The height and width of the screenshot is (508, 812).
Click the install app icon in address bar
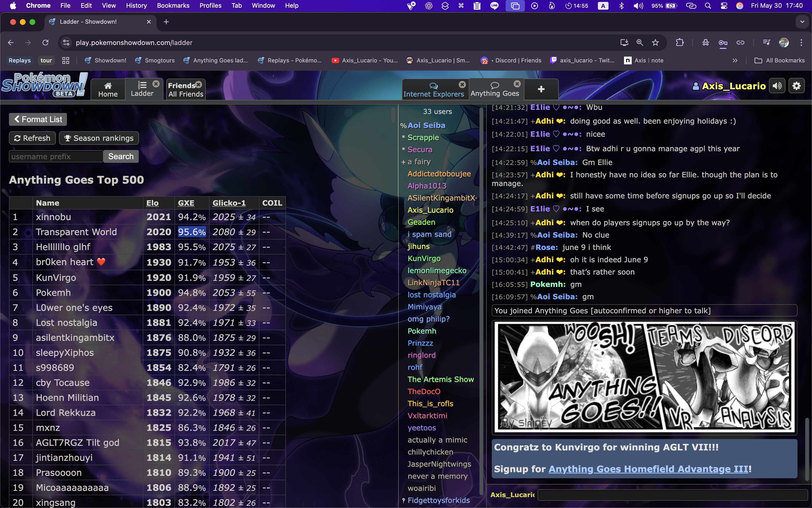pos(624,43)
